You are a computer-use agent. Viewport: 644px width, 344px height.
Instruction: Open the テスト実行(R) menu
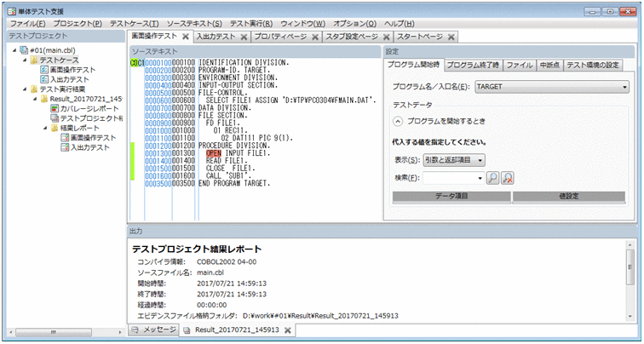point(251,24)
